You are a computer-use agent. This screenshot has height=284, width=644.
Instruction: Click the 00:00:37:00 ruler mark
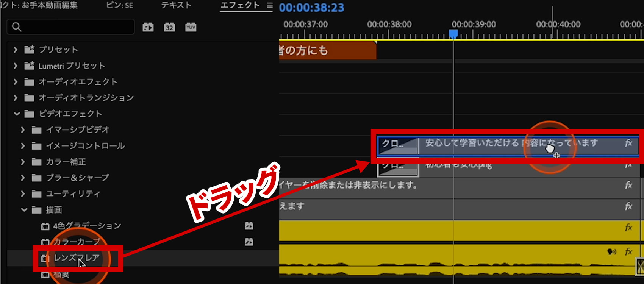[306, 24]
